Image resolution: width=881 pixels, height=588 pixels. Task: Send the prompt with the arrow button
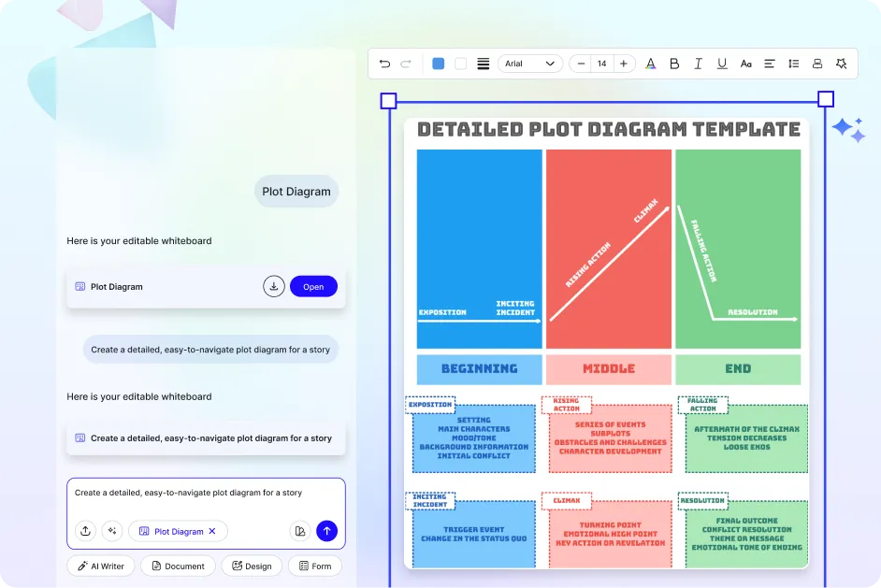326,531
